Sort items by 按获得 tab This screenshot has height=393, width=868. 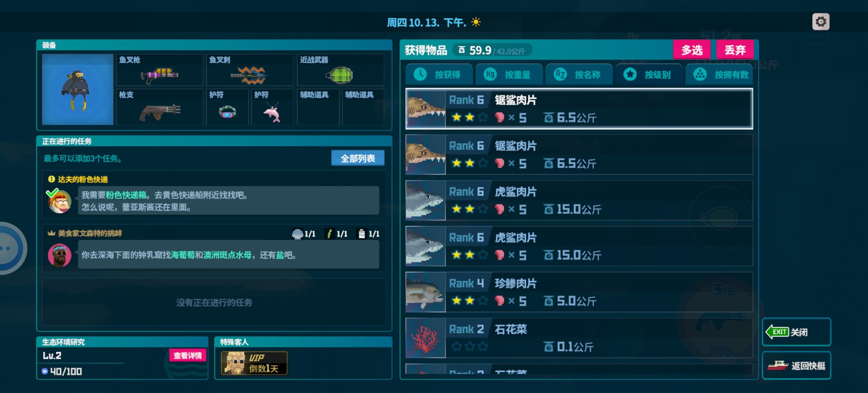439,74
